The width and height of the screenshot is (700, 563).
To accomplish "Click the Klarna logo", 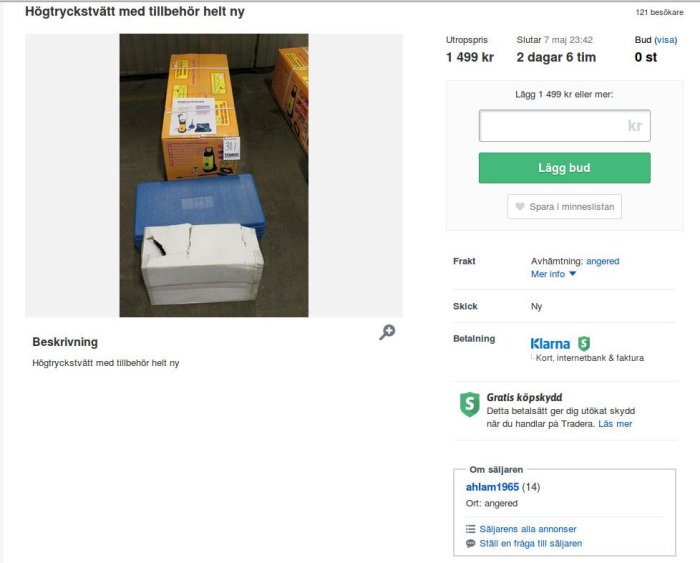I will [x=551, y=343].
